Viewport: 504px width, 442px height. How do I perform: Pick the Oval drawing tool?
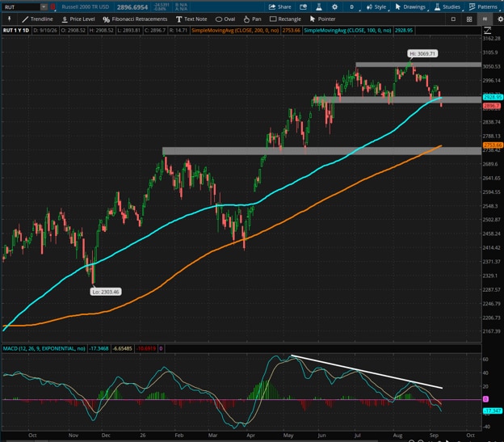point(225,19)
